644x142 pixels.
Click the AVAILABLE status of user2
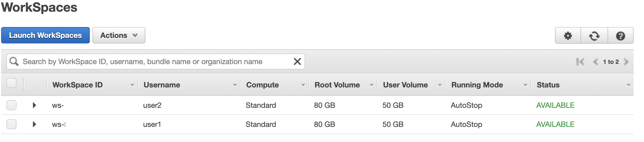click(555, 105)
